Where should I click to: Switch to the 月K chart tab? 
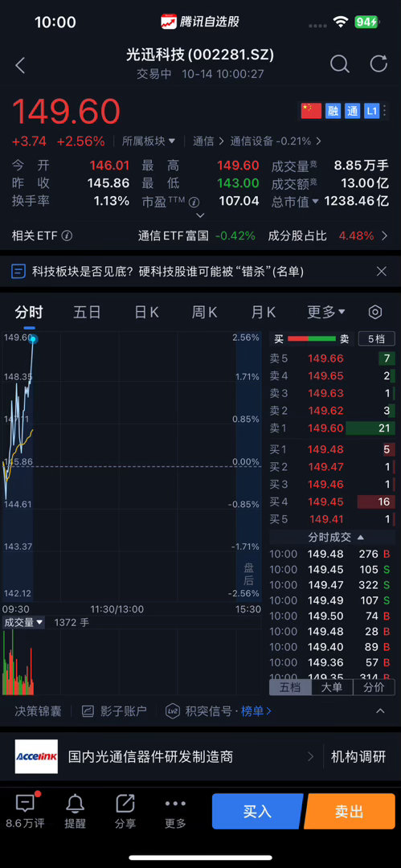pos(263,312)
